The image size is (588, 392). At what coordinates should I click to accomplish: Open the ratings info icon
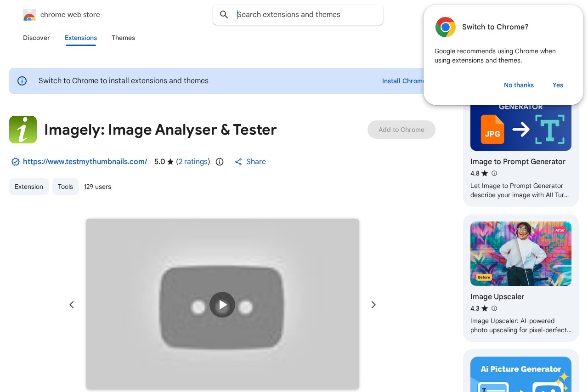point(220,162)
